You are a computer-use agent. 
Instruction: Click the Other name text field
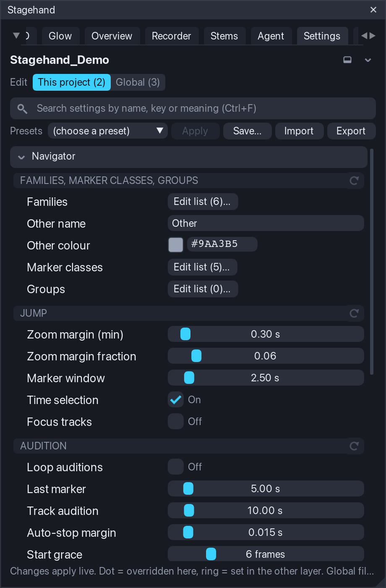[266, 223]
